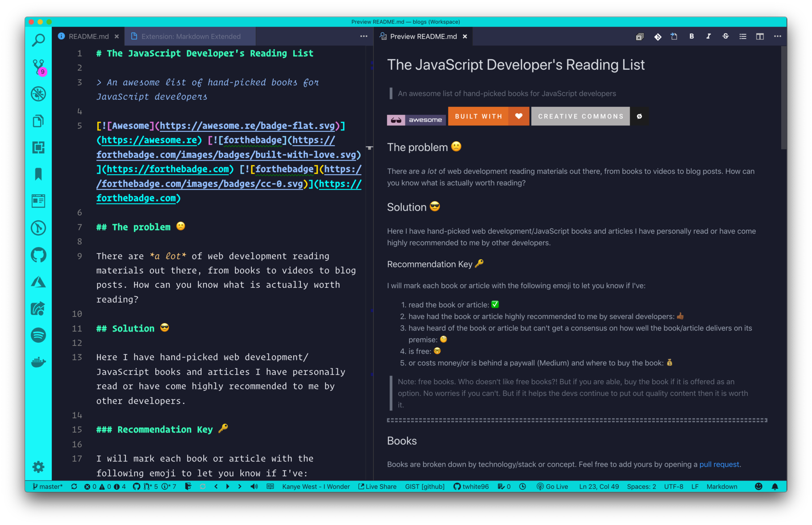Toggle strikethrough formatting in the toolbar
Screen dimensions: 812x525
725,37
